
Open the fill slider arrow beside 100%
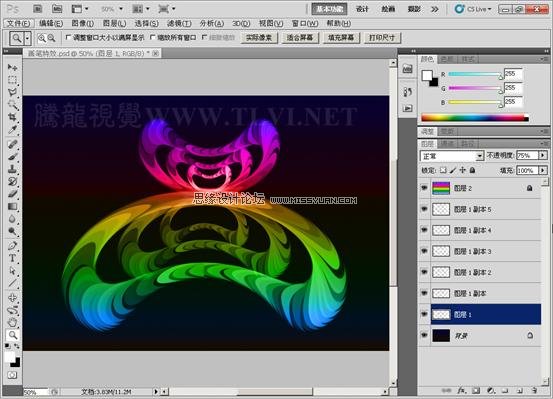coord(543,170)
